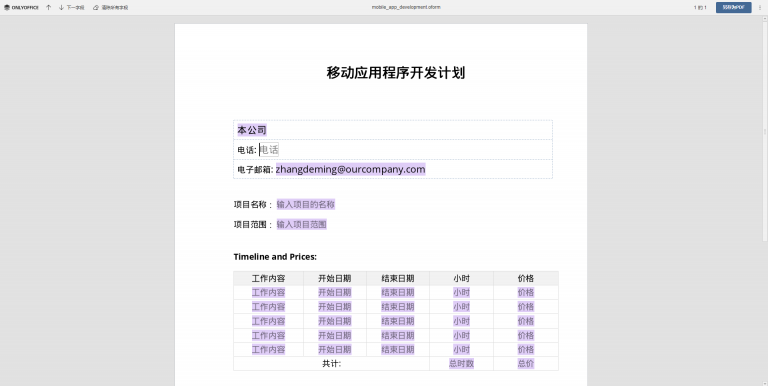Click the 总时数 total hours field
This screenshot has width=768, height=386.
coord(461,363)
